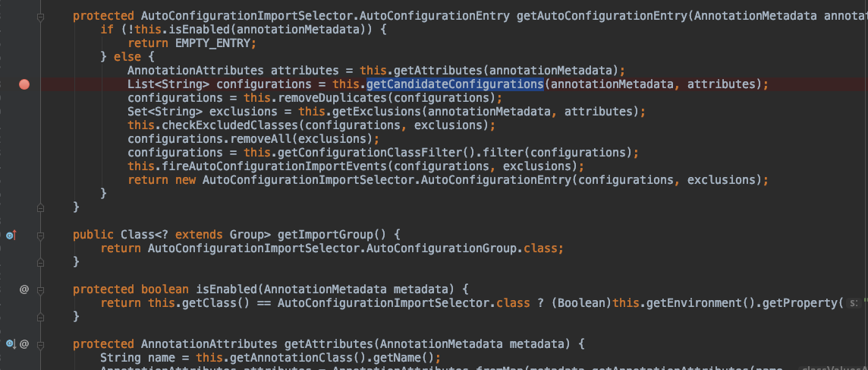Click the gutter icon beside protected getAttributes declaration
868x370 pixels.
pos(11,344)
